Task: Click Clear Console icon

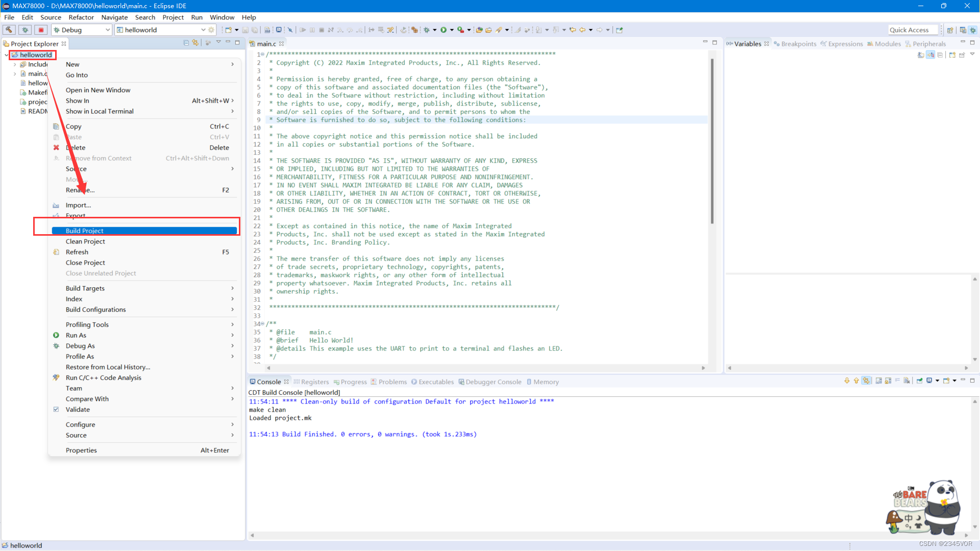Action: point(907,381)
